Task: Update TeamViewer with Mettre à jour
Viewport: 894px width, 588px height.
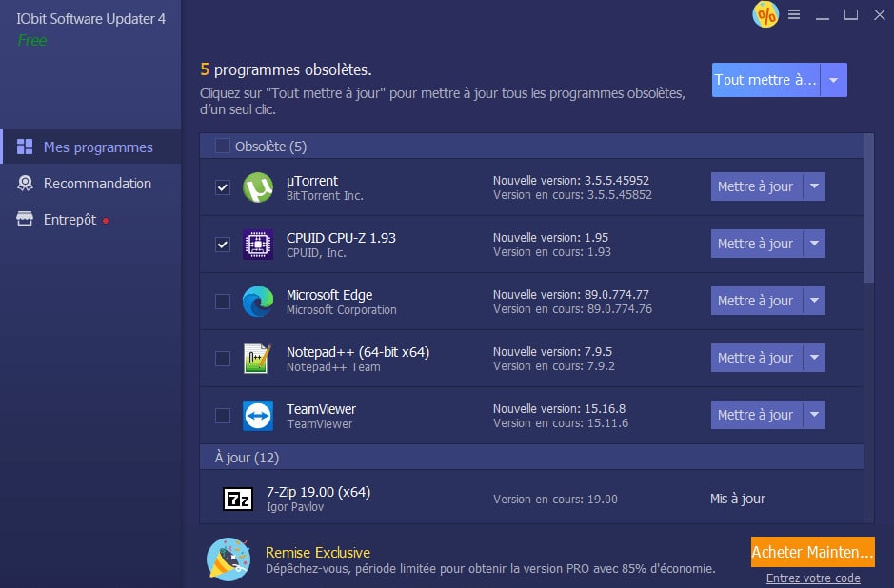Action: point(757,414)
